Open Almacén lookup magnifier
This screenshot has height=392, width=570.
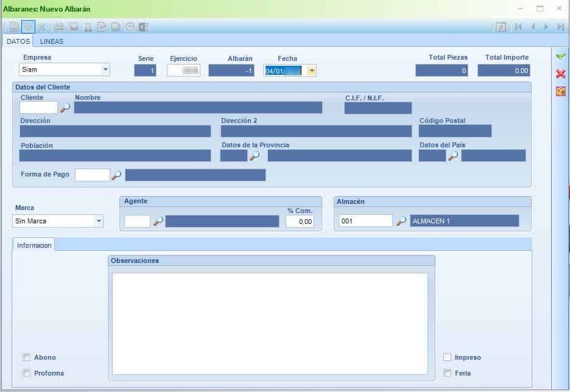click(x=401, y=221)
